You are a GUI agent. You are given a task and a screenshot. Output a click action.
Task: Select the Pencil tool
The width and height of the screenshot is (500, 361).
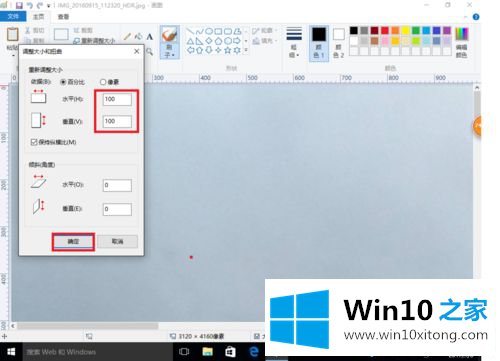tap(127, 36)
